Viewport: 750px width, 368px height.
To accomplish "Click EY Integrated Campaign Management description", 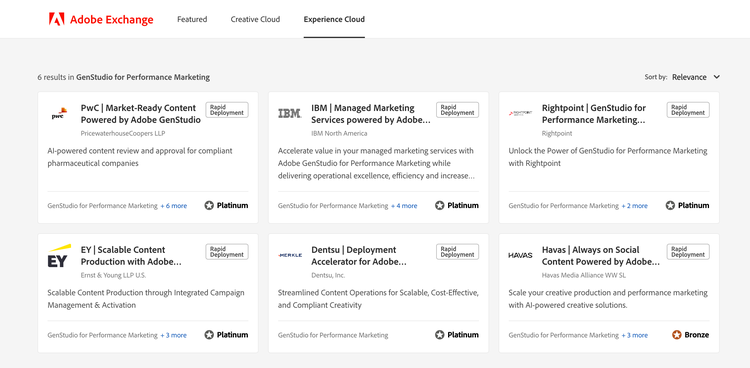I will (145, 299).
